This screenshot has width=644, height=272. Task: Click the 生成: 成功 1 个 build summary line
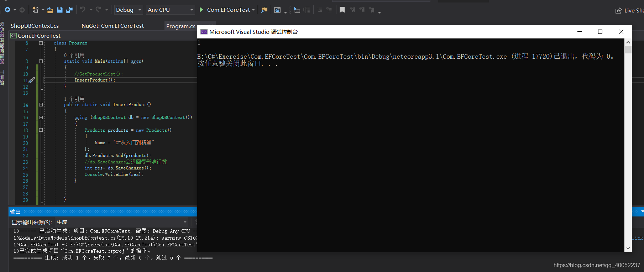(x=113, y=258)
